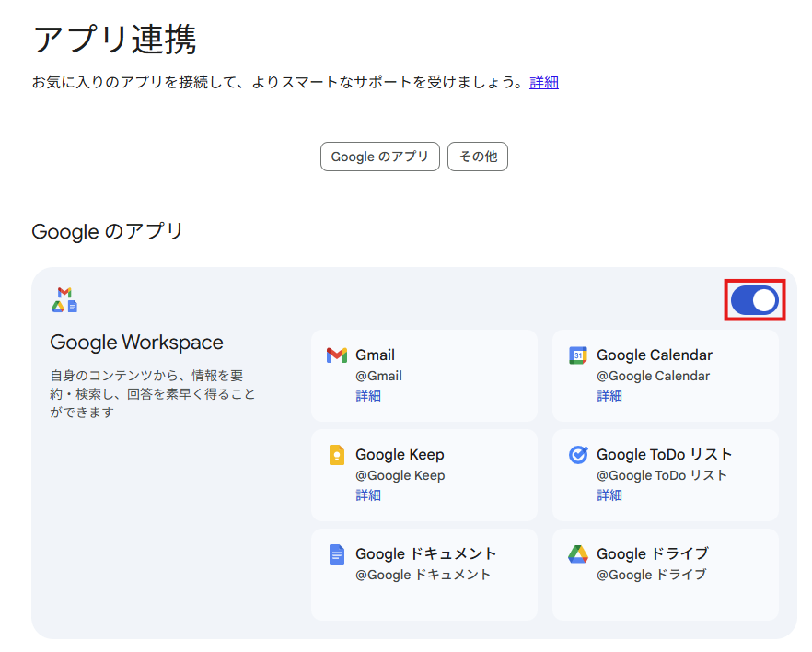Image resolution: width=812 pixels, height=652 pixels.
Task: Select the その他 filter chip
Action: tap(477, 157)
